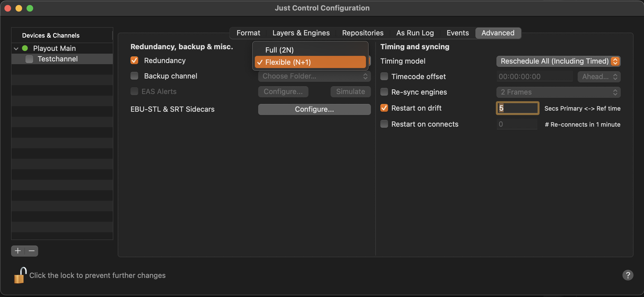644x297 pixels.
Task: Open the As Run Log tab
Action: pos(415,33)
